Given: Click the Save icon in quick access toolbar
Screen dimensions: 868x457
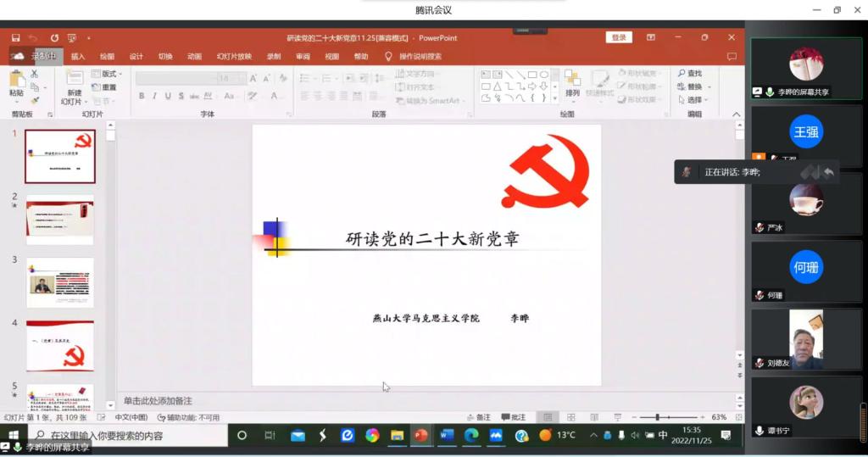Looking at the screenshot, I should [15, 38].
